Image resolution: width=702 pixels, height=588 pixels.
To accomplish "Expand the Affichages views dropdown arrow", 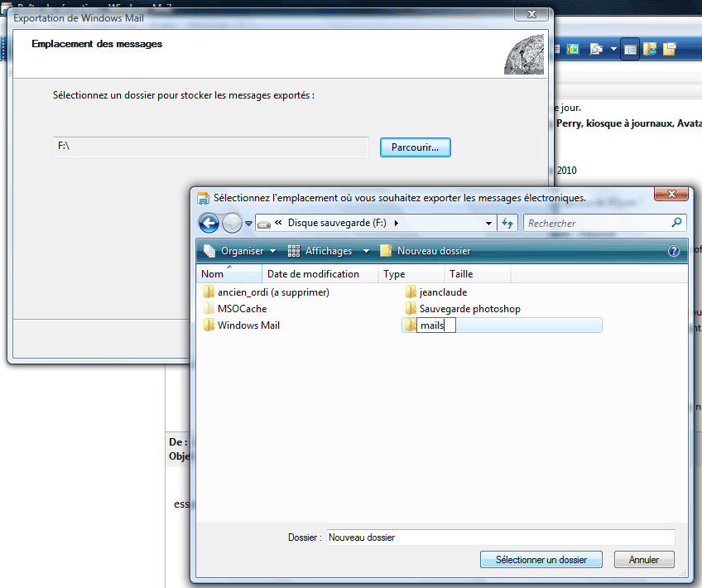I will tap(366, 251).
